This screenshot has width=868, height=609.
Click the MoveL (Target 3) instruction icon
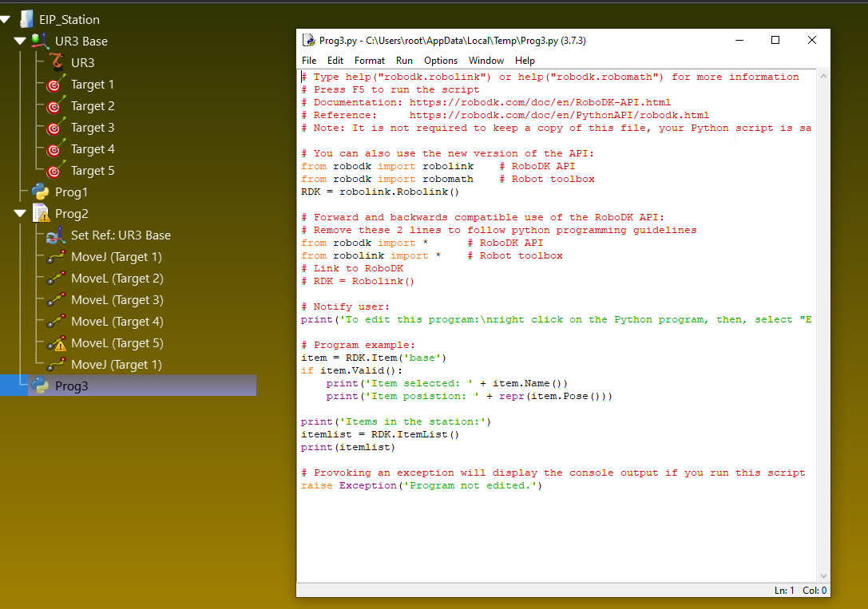(56, 300)
